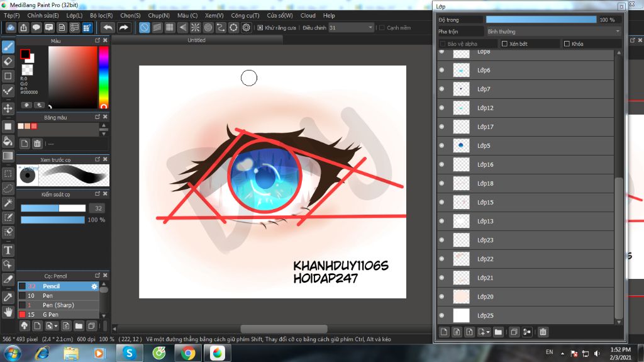Enable the concentric circle snap guide
This screenshot has width=644, height=362.
coord(208,28)
